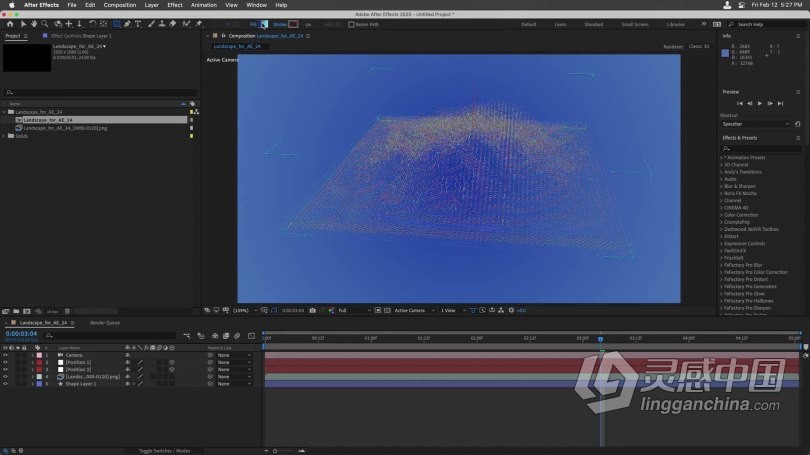
Task: Expand the Camera layer properties
Action: point(33,355)
